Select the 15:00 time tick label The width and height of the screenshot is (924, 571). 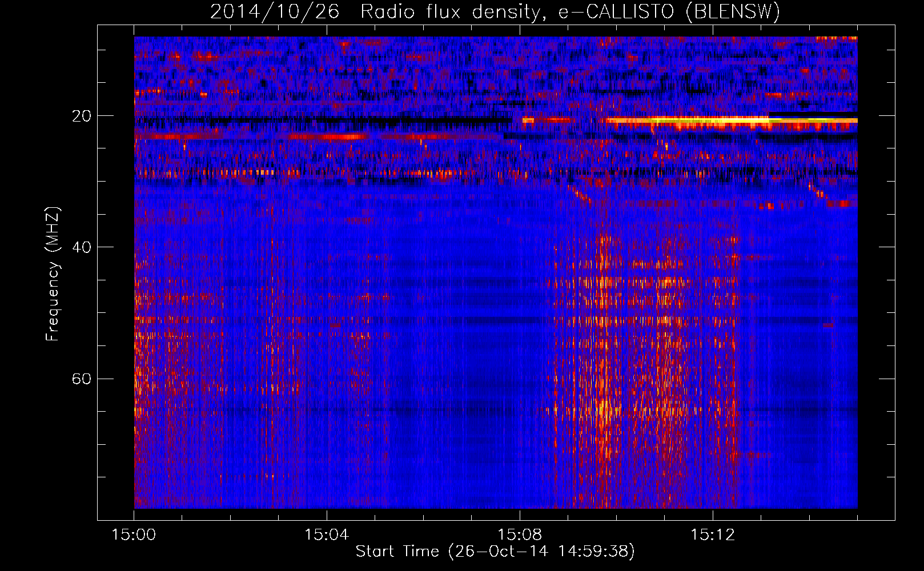134,535
